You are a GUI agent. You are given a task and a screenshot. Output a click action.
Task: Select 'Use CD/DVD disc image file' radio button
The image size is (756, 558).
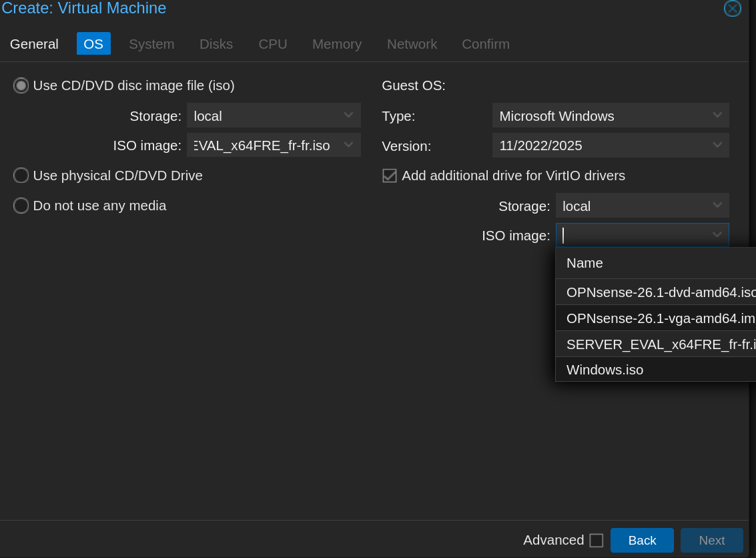pos(21,85)
